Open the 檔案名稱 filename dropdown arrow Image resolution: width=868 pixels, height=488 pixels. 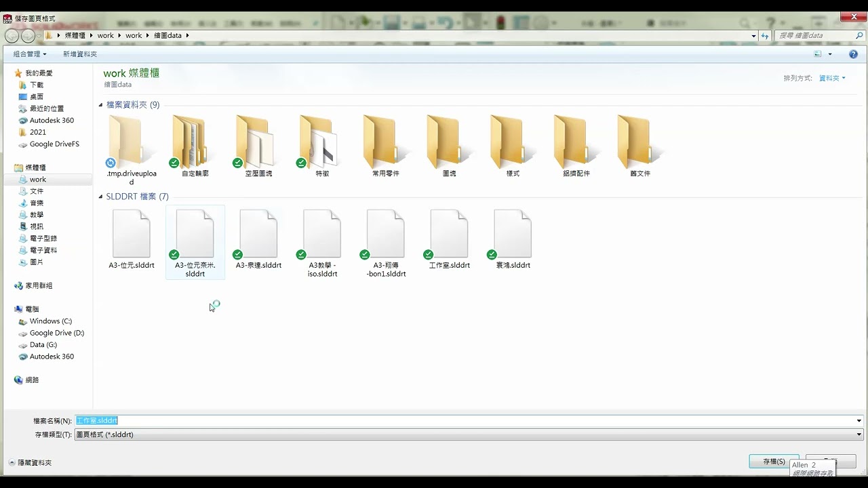(x=859, y=421)
